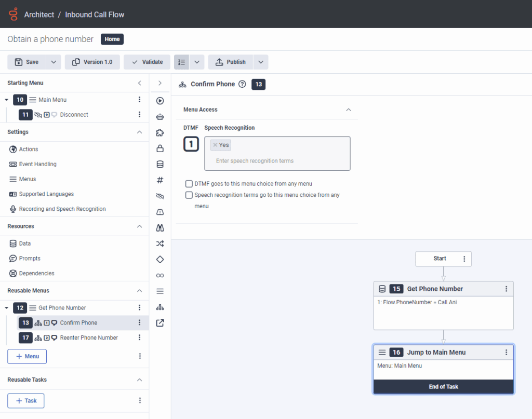
Task: Enable DTMF goes to this menu choice checkbox
Action: pos(189,184)
